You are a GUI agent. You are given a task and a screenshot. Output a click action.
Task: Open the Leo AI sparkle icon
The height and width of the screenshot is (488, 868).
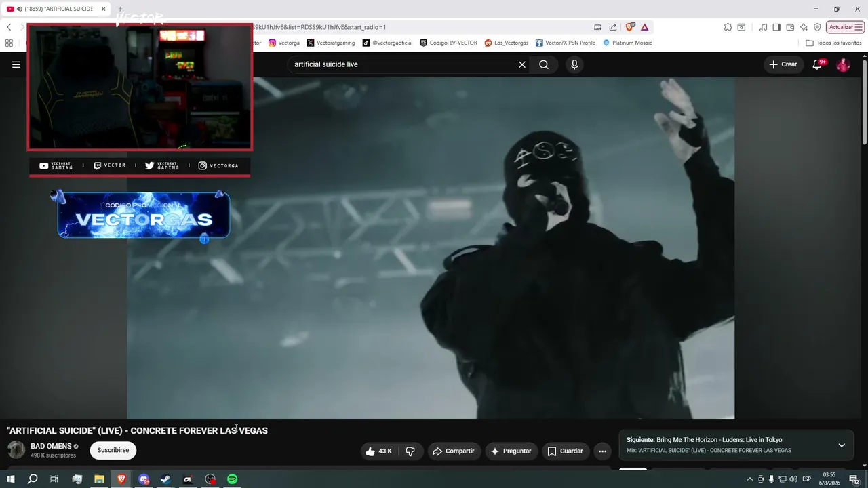pyautogui.click(x=804, y=27)
